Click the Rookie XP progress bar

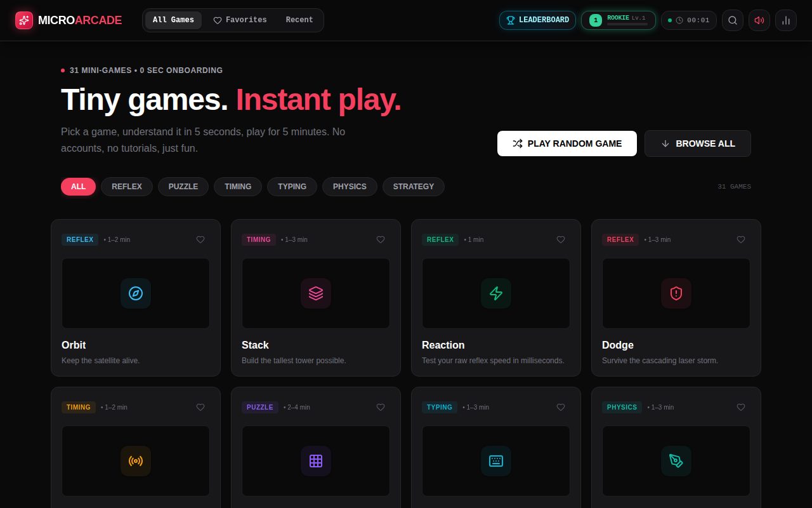[x=627, y=24]
